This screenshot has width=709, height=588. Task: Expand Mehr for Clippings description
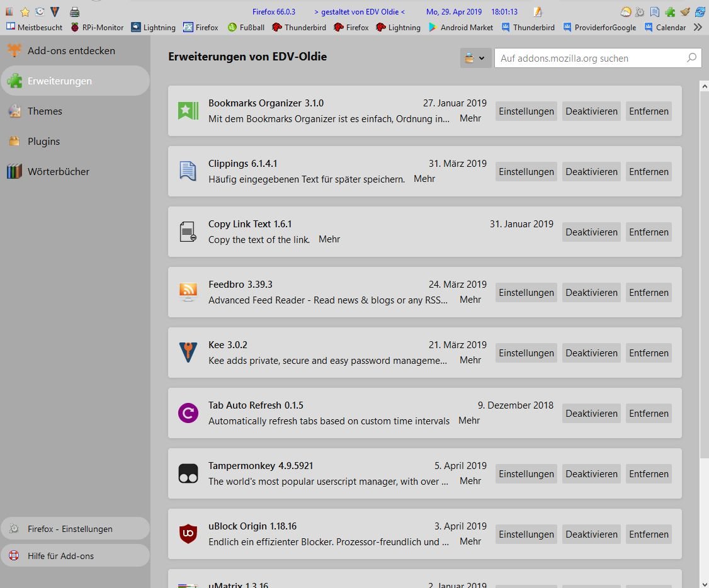pyautogui.click(x=424, y=179)
